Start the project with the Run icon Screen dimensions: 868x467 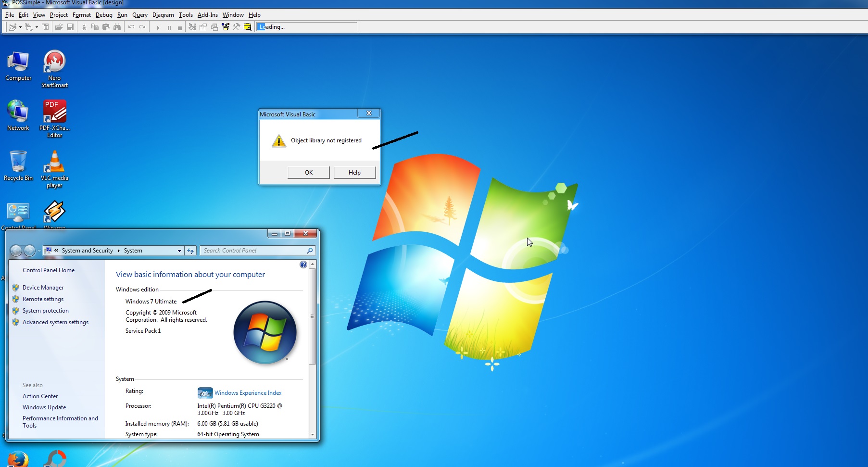coord(158,27)
